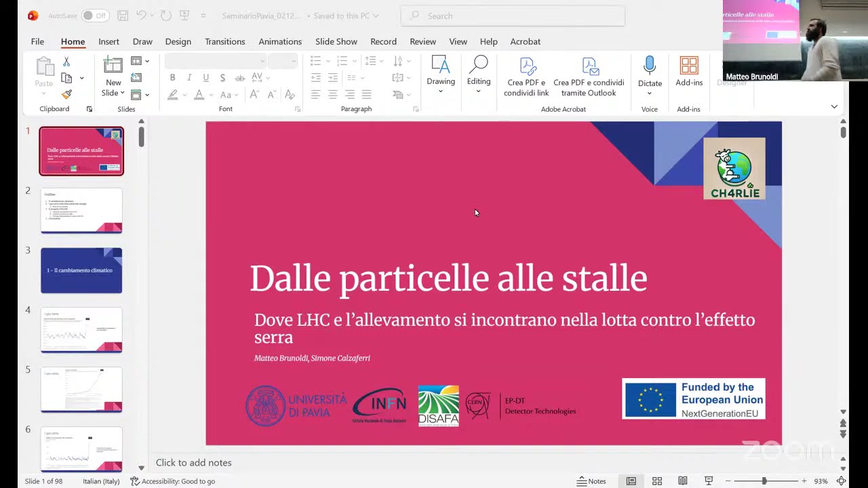The width and height of the screenshot is (868, 488).
Task: Fit slide to current window
Action: tap(842, 481)
